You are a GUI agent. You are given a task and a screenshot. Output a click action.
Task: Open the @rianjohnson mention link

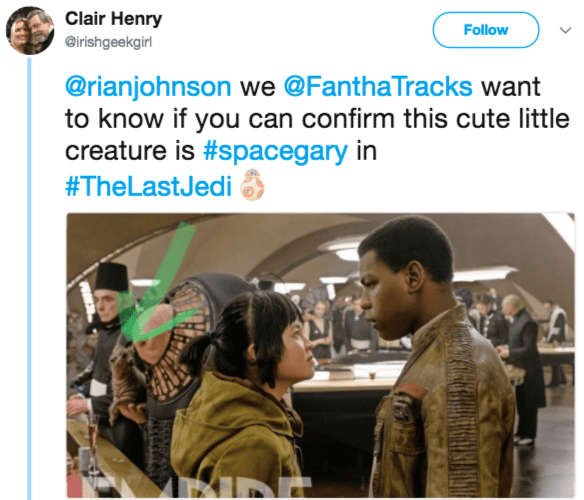(x=148, y=87)
